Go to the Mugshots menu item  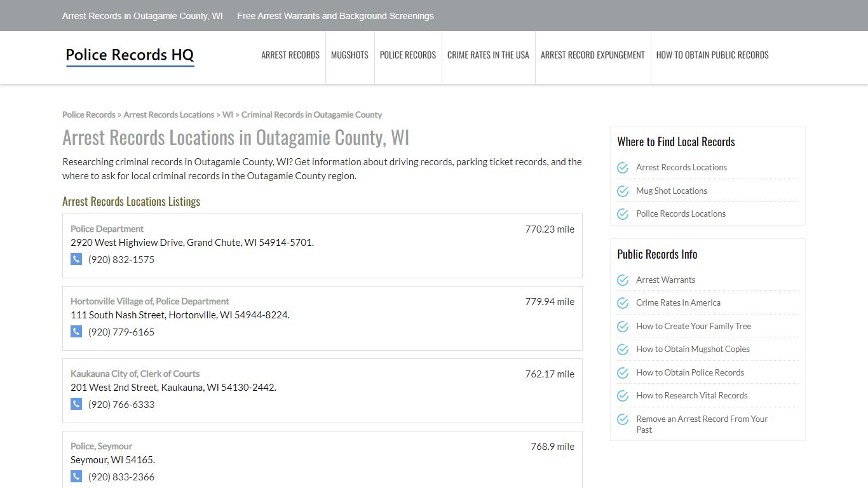click(x=349, y=55)
